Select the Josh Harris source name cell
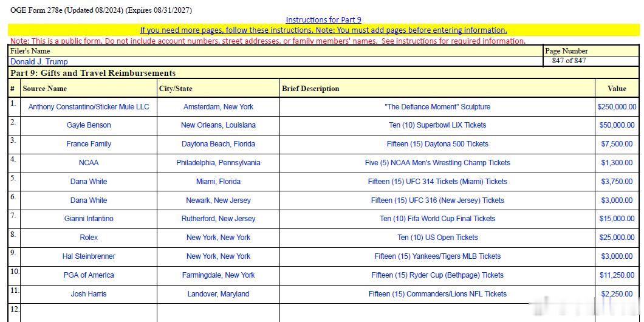644x322 pixels. click(89, 294)
